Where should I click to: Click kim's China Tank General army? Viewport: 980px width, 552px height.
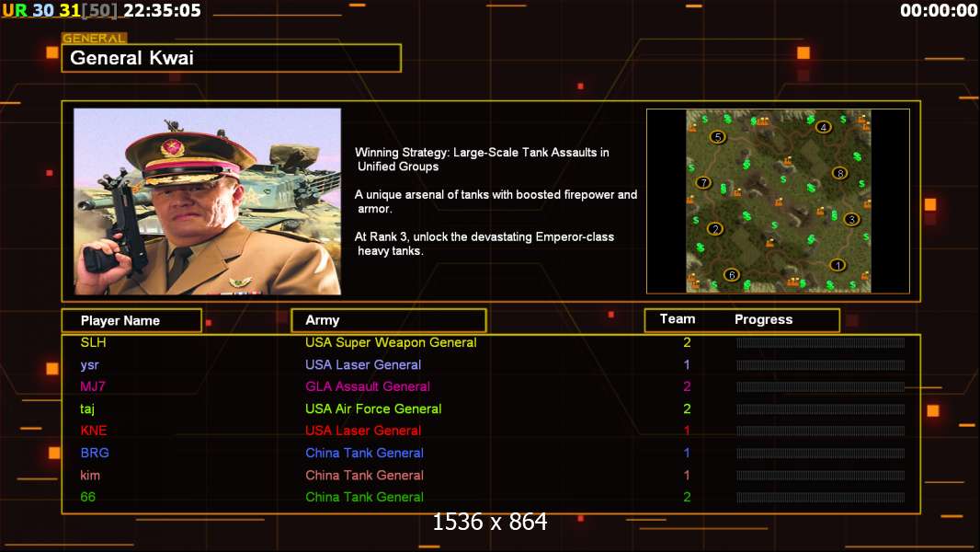tap(364, 475)
